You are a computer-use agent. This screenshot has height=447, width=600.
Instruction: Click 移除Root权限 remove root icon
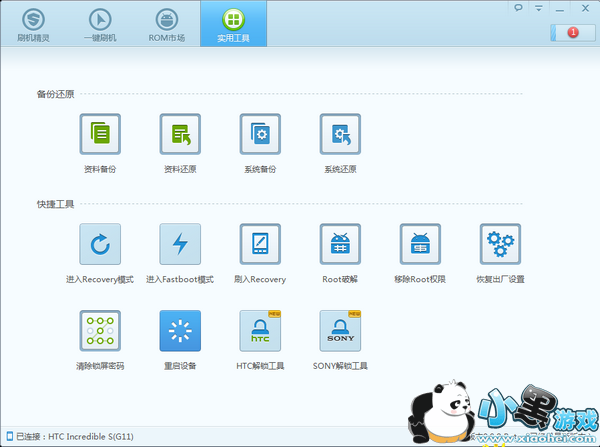point(420,244)
